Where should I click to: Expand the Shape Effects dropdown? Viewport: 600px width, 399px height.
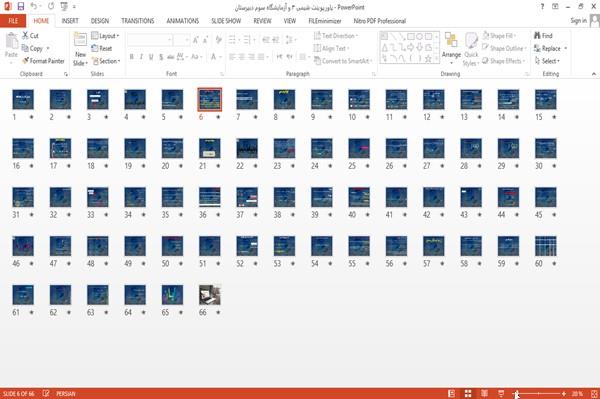(503, 61)
